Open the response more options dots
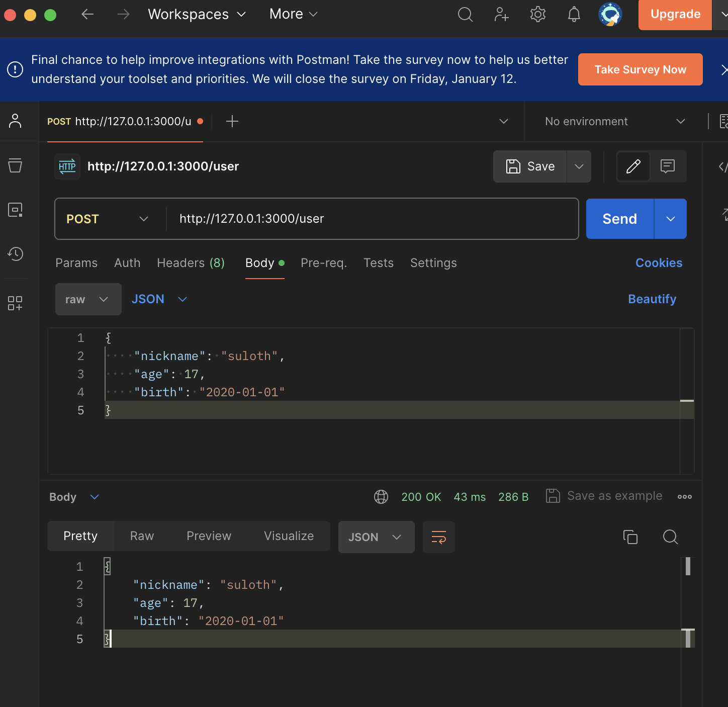Screen dimensions: 728x707 click(x=685, y=497)
